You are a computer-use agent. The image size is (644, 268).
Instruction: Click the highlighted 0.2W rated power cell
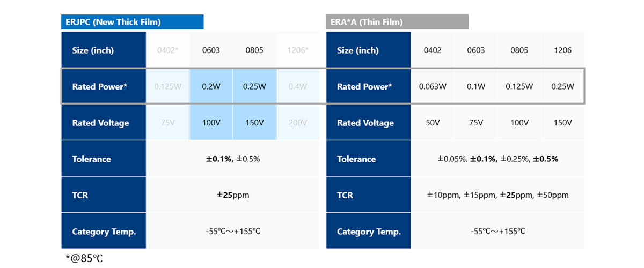tap(211, 86)
